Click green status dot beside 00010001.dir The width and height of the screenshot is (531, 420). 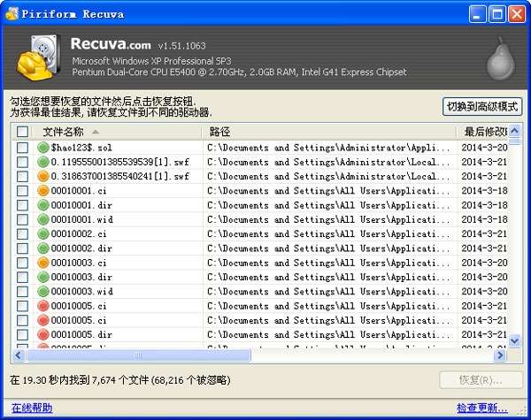43,205
